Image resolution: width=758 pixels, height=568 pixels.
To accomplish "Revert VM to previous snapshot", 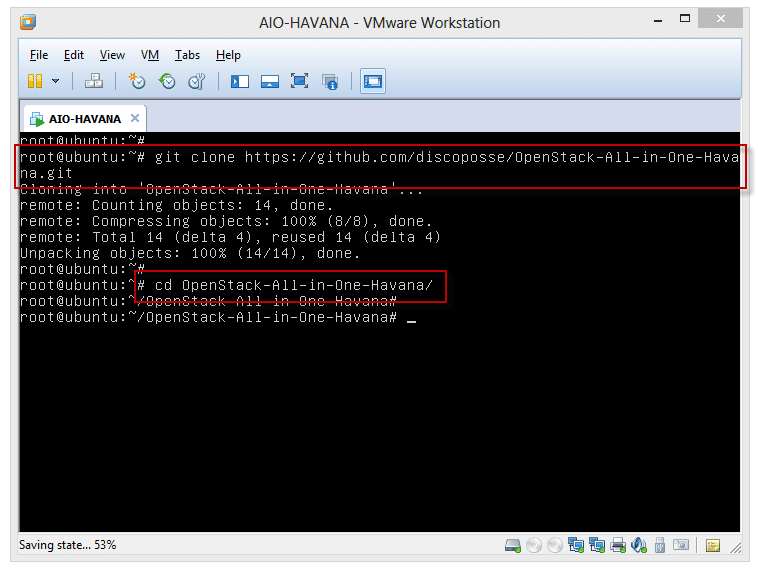I will [167, 81].
